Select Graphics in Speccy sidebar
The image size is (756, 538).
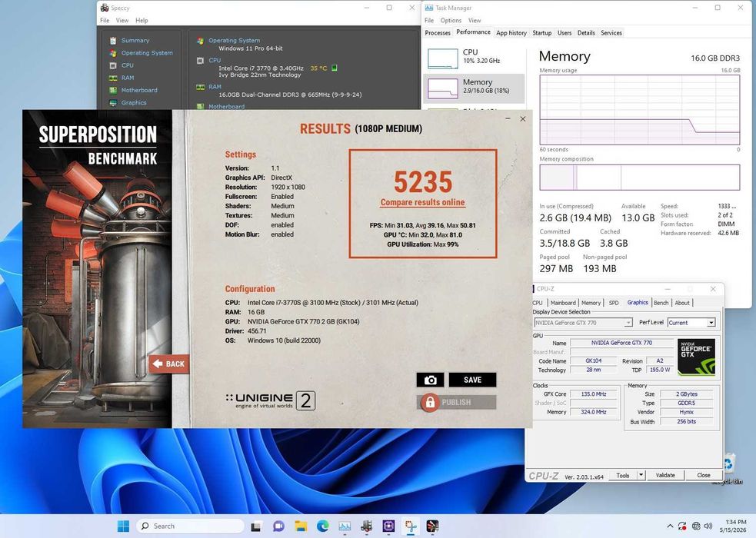point(134,102)
